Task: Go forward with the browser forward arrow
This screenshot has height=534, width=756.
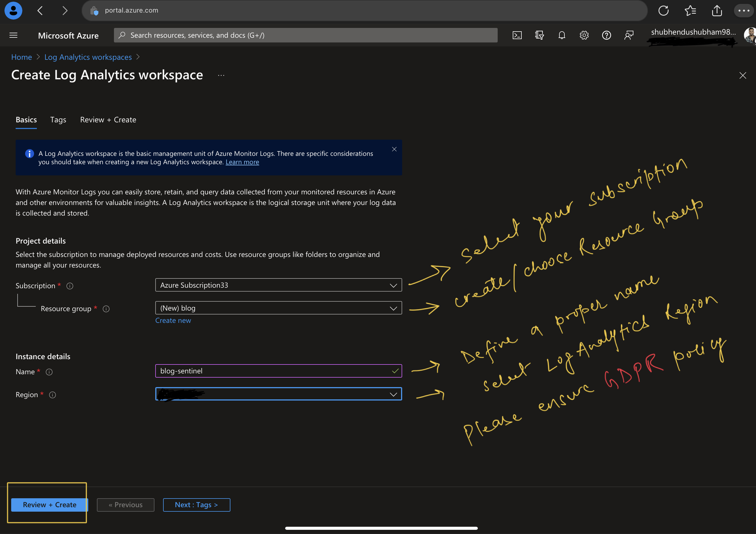Action: pos(65,11)
